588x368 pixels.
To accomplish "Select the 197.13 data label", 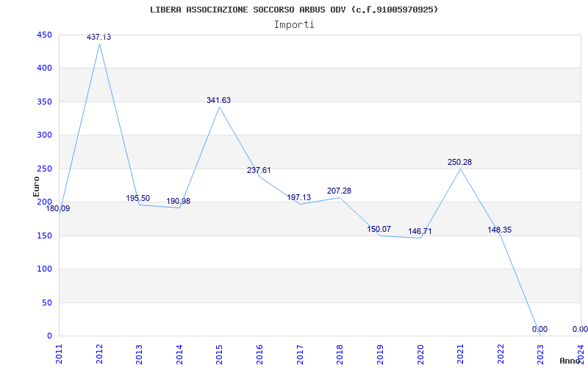I will pos(299,197).
